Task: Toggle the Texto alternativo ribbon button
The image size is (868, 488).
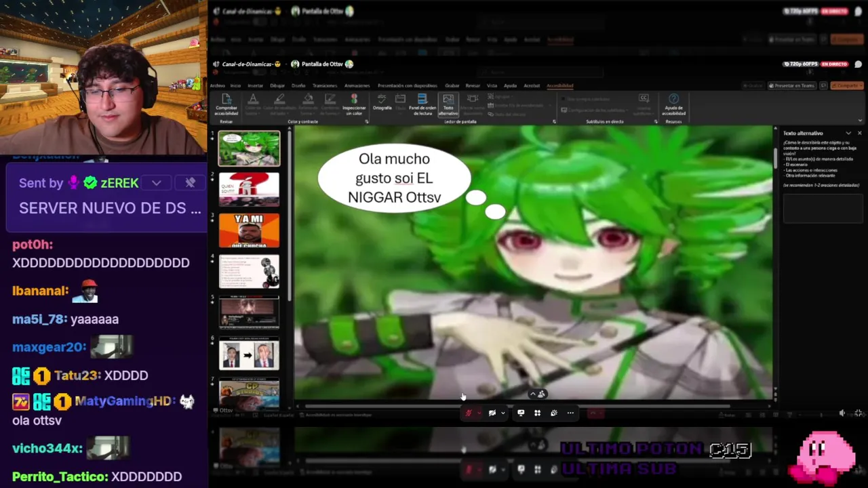Action: (448, 105)
